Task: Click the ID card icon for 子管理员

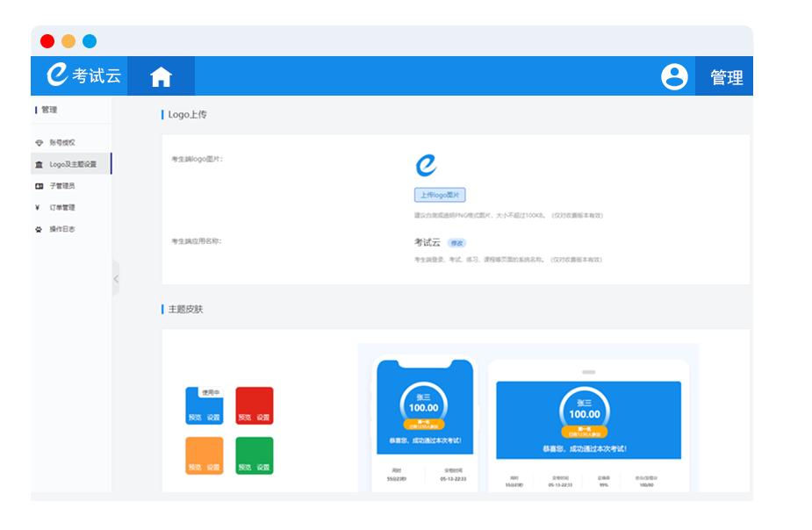Action: (x=39, y=186)
